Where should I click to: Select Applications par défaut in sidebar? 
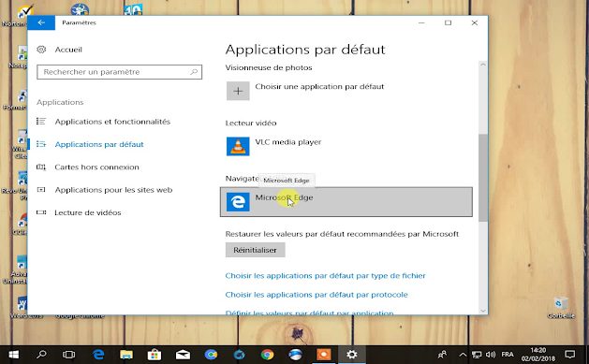pyautogui.click(x=99, y=144)
